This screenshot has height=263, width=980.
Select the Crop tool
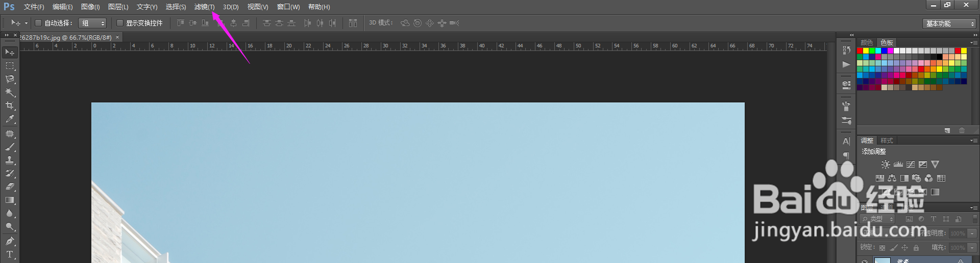(x=10, y=106)
